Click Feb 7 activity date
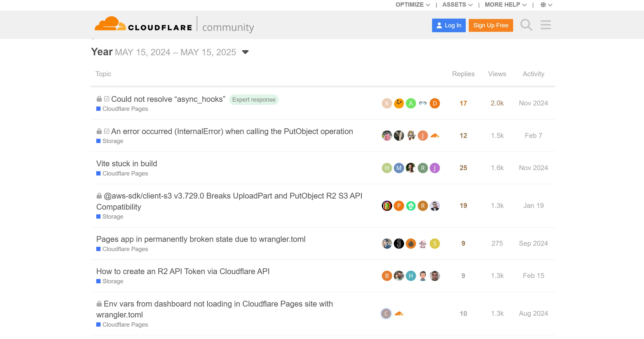The height and width of the screenshot is (339, 644). tap(533, 136)
